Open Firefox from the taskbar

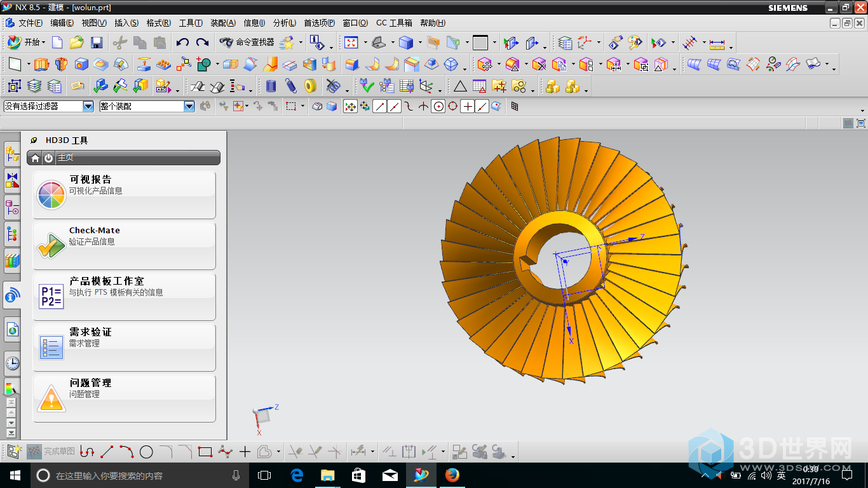pos(452,475)
